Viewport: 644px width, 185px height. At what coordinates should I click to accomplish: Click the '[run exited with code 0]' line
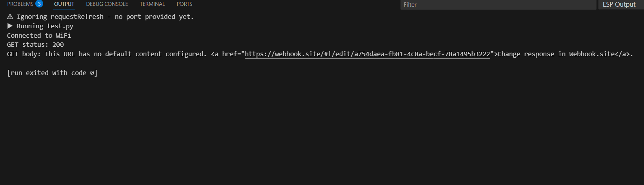[x=52, y=73]
